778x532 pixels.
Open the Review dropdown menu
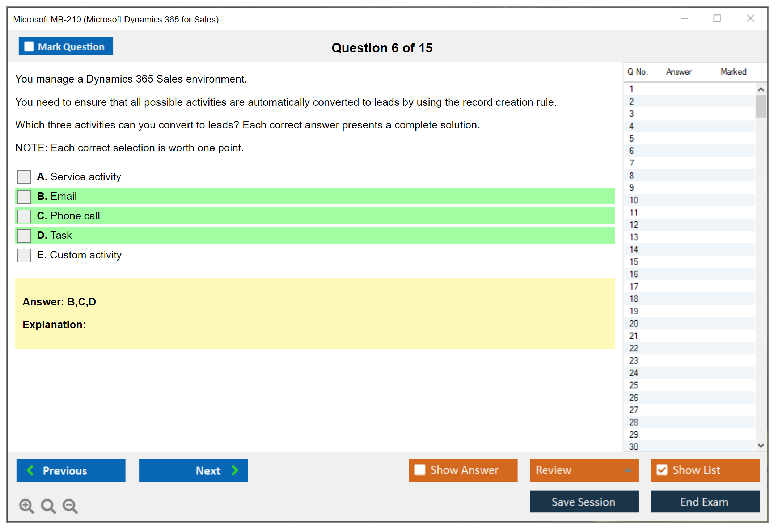coord(628,470)
